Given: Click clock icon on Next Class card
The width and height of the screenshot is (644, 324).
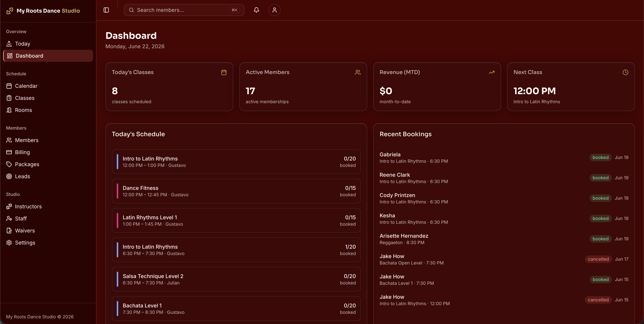Looking at the screenshot, I should [625, 72].
